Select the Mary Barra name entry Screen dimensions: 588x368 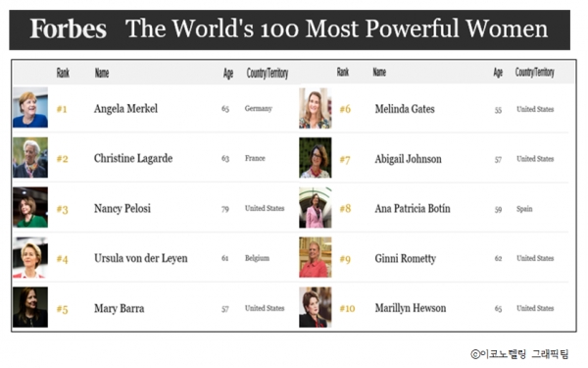point(120,309)
